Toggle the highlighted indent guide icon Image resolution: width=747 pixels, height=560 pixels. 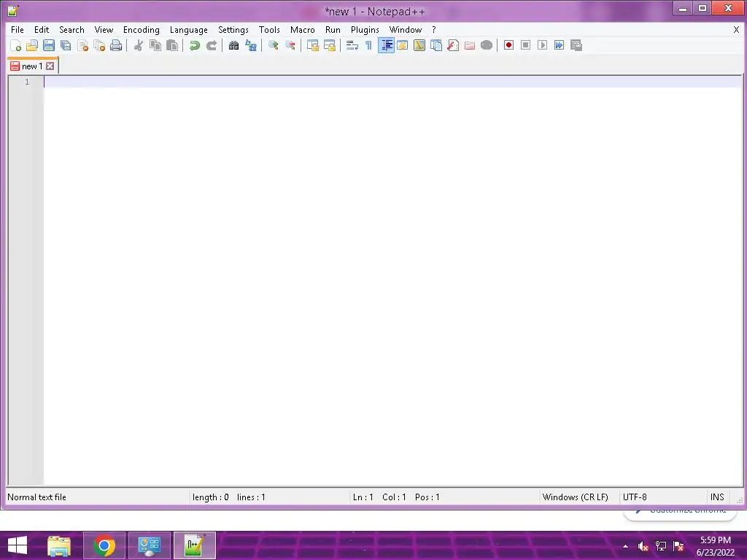[386, 45]
